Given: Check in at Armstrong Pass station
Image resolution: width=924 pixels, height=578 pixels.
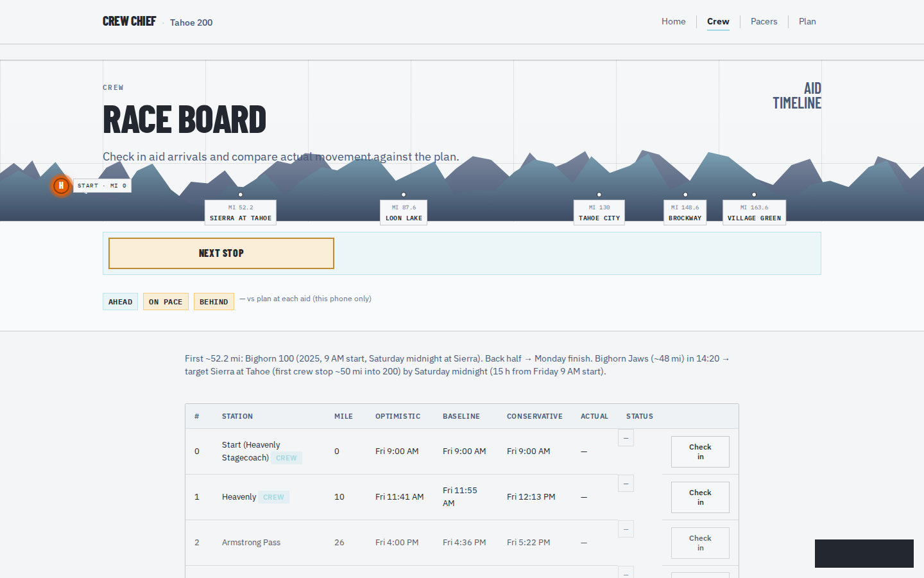Looking at the screenshot, I should [x=700, y=543].
